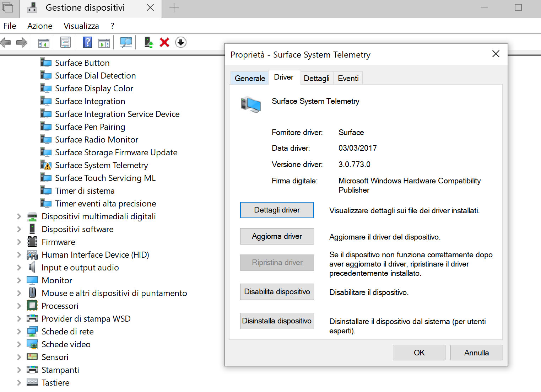
Task: Switch to the Eventi tab
Action: 348,78
